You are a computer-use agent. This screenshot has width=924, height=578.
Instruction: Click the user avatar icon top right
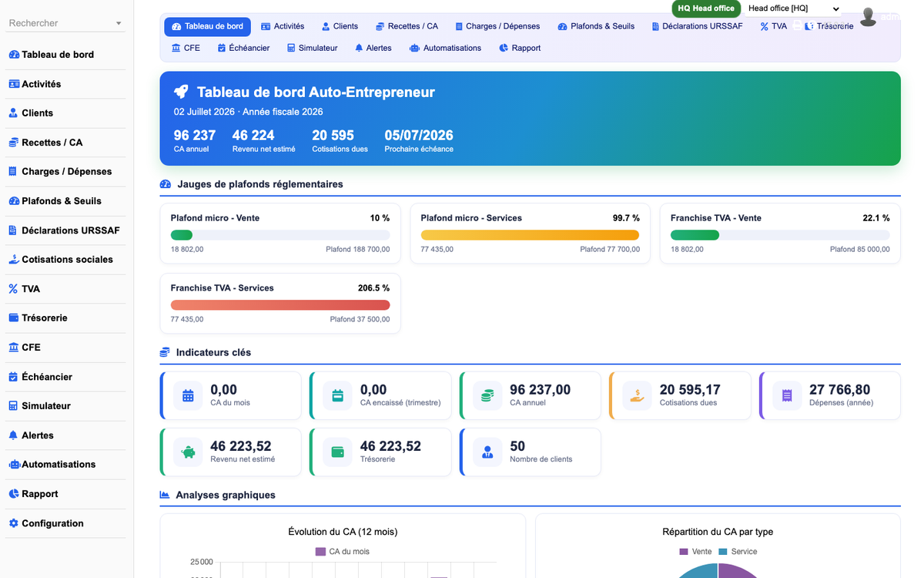click(868, 17)
